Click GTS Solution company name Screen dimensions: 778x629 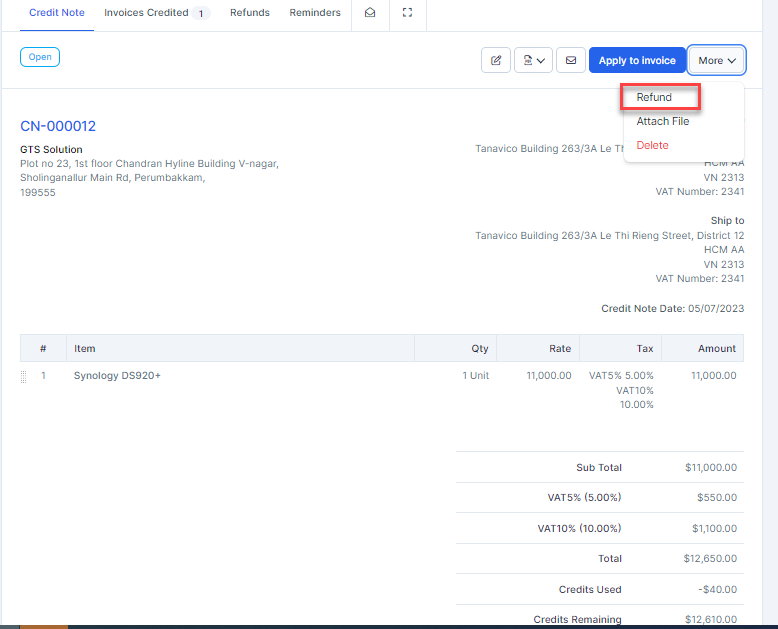coord(51,149)
